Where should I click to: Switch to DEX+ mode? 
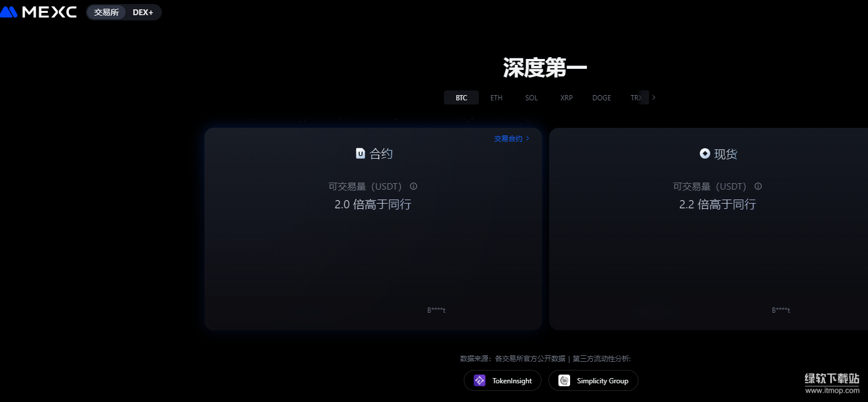143,12
